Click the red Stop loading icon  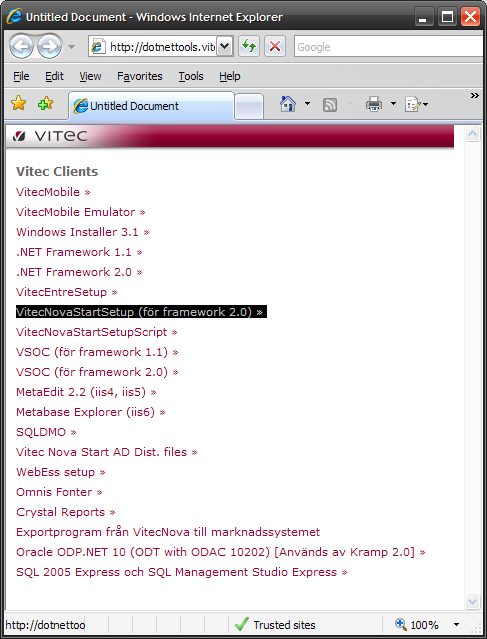click(275, 46)
